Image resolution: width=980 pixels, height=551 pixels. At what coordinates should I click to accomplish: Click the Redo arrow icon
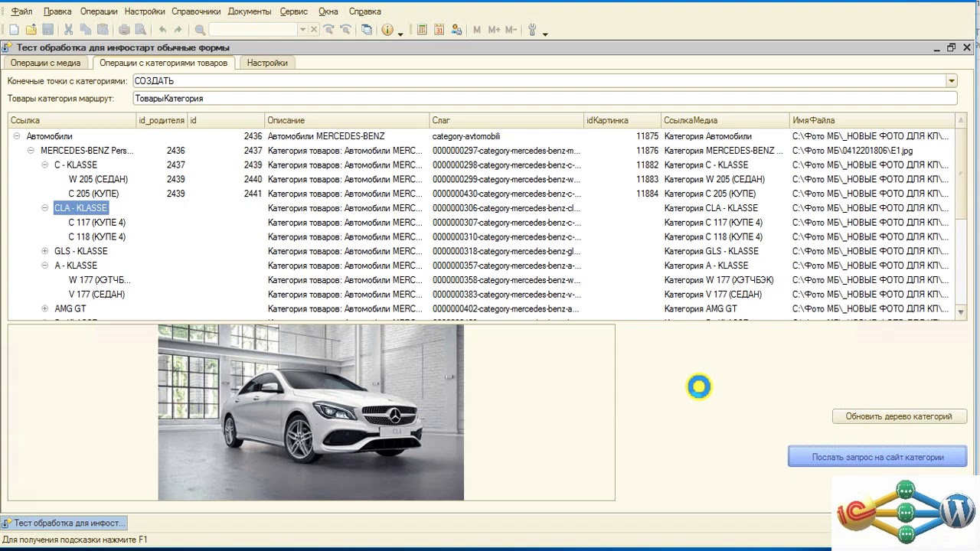[178, 30]
